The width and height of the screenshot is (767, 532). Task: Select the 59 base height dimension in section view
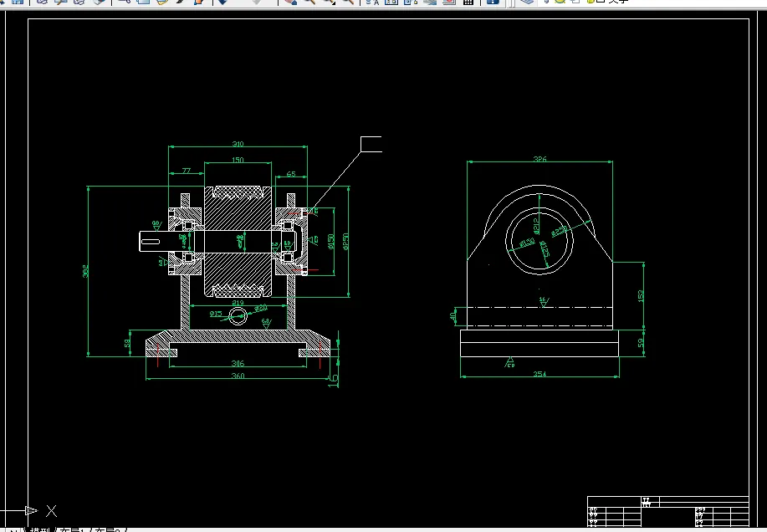tap(128, 343)
